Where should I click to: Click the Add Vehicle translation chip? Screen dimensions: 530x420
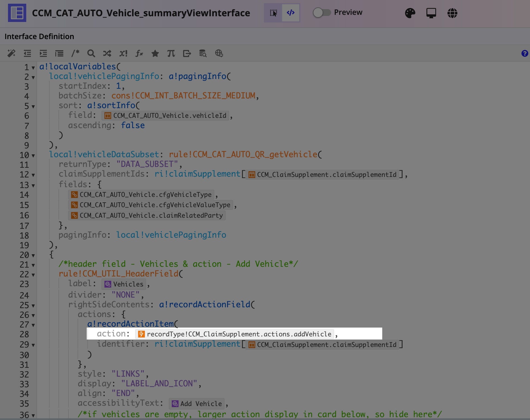coord(197,404)
